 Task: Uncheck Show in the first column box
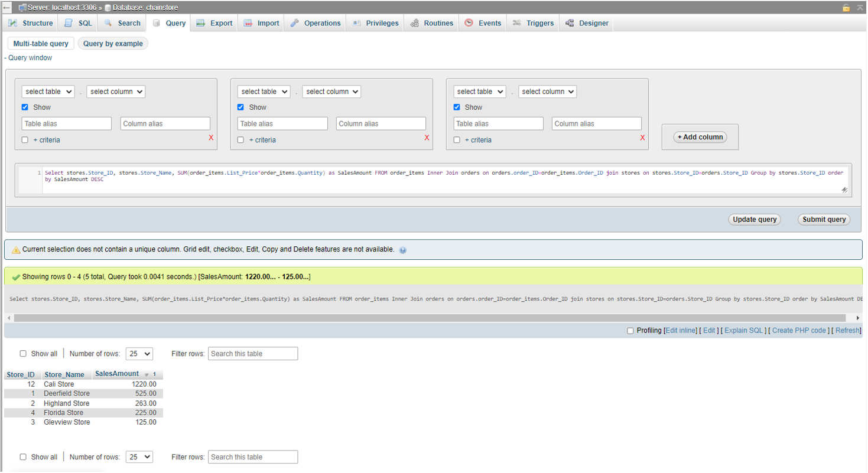[x=25, y=107]
